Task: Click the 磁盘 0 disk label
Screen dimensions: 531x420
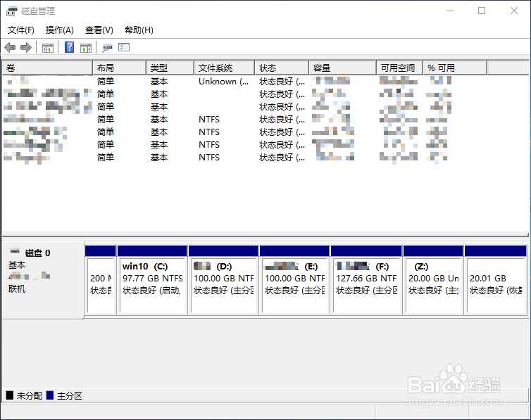Action: [x=37, y=253]
